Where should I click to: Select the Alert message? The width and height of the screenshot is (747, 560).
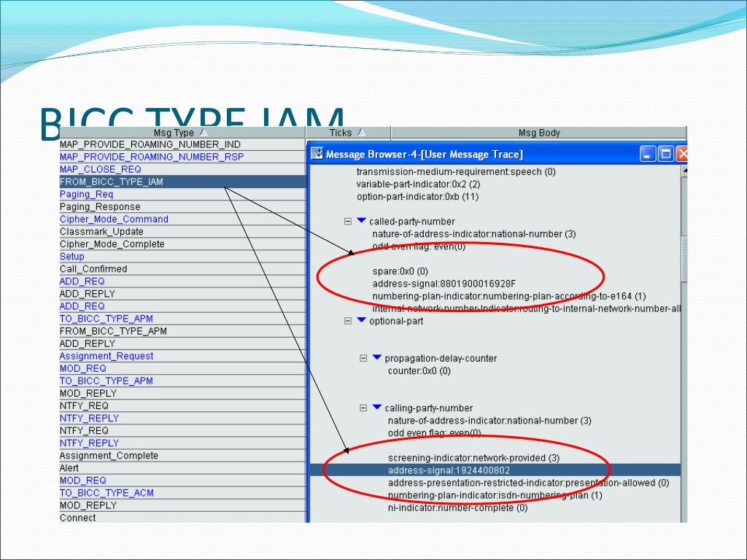click(x=182, y=467)
